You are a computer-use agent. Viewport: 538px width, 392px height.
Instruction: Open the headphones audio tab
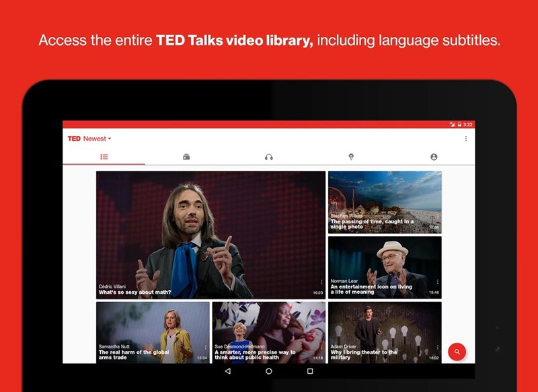tap(268, 157)
